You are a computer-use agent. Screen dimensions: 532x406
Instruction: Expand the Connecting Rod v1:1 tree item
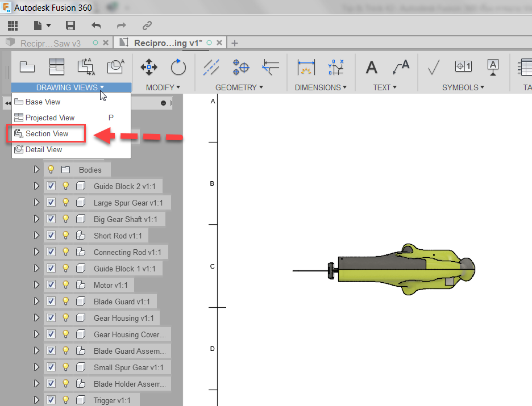pos(36,252)
